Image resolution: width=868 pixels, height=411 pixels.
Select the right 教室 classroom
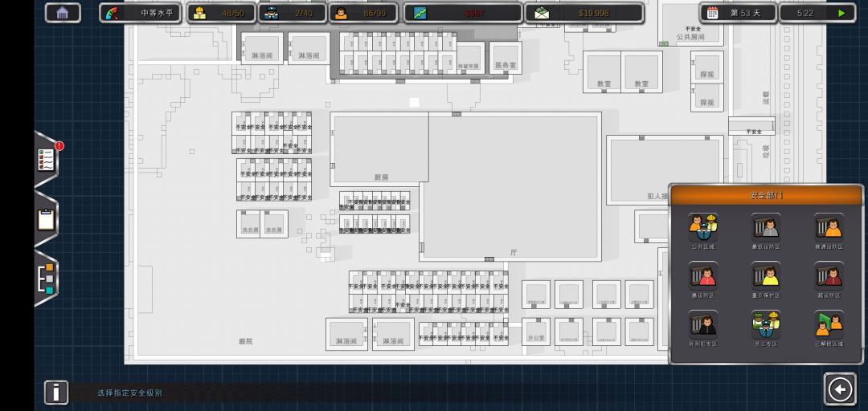[641, 72]
